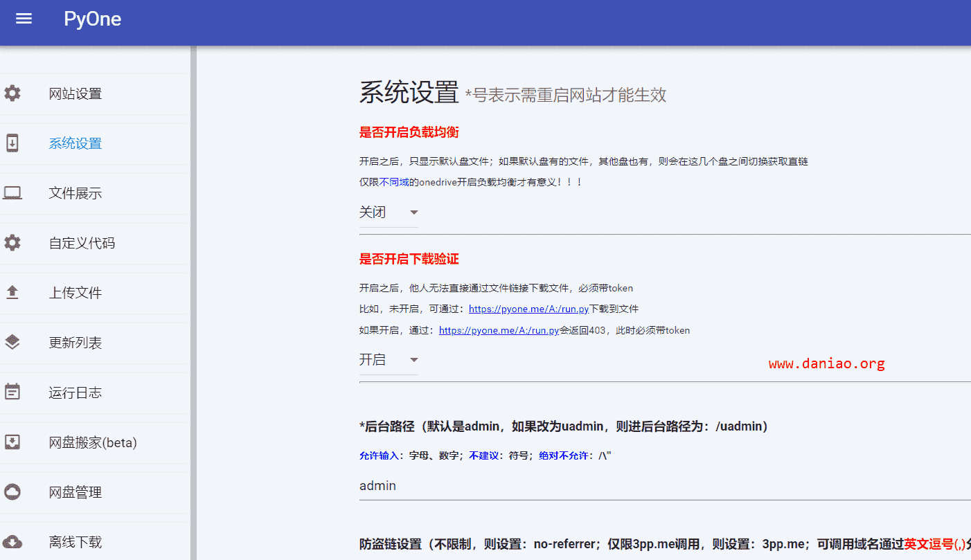Open the first pyone.me/A:/run.py link
Viewport: 971px width, 560px height.
(528, 309)
